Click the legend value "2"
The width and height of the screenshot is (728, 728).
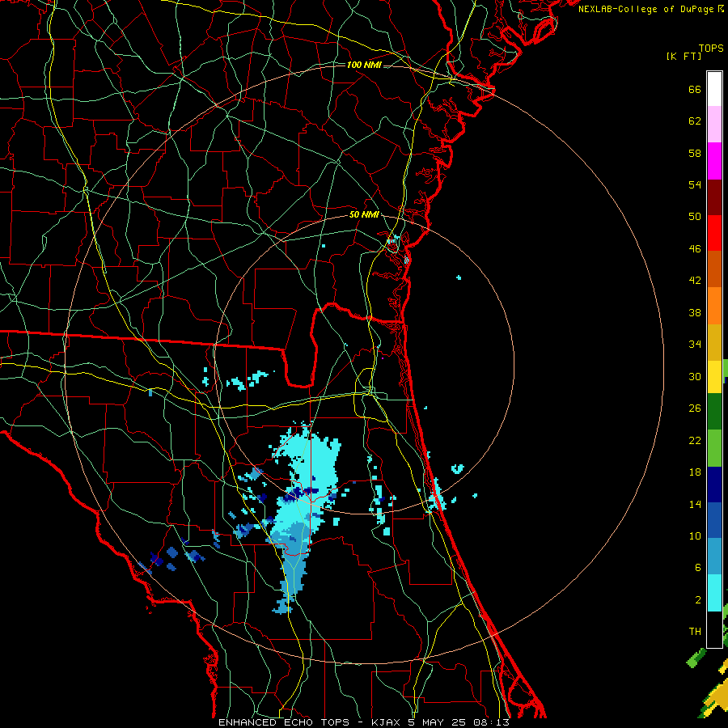698,600
